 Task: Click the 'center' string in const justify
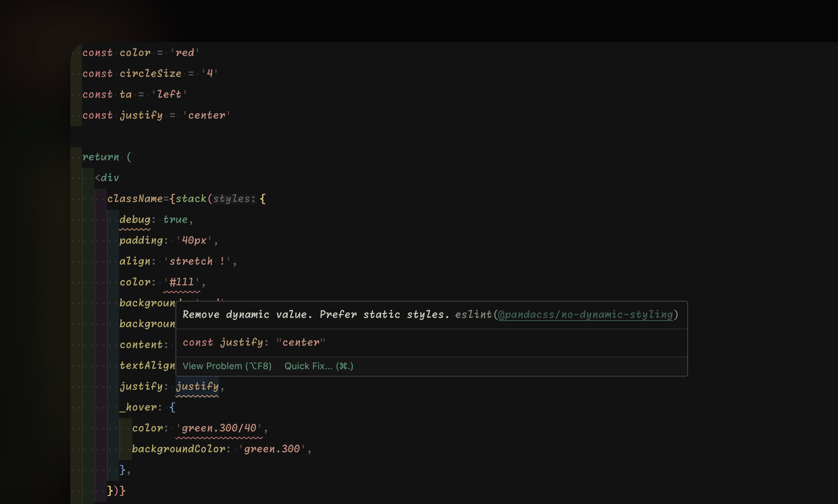(206, 115)
